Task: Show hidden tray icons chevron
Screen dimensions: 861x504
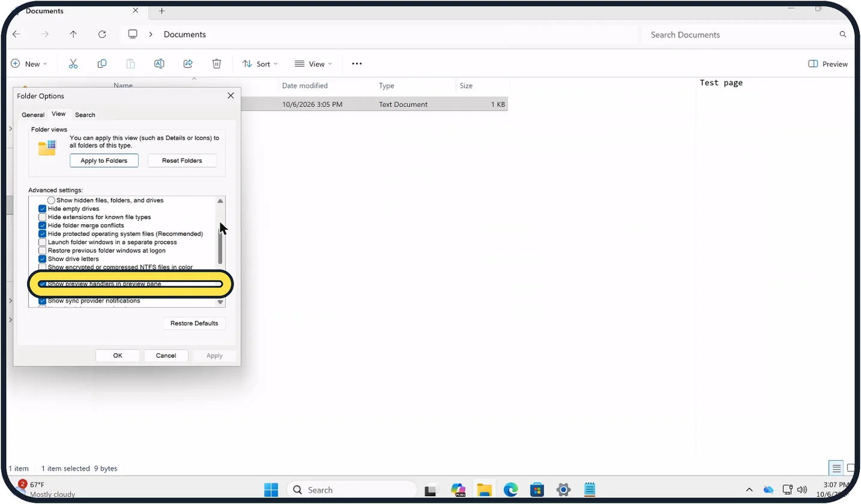Action: [749, 490]
